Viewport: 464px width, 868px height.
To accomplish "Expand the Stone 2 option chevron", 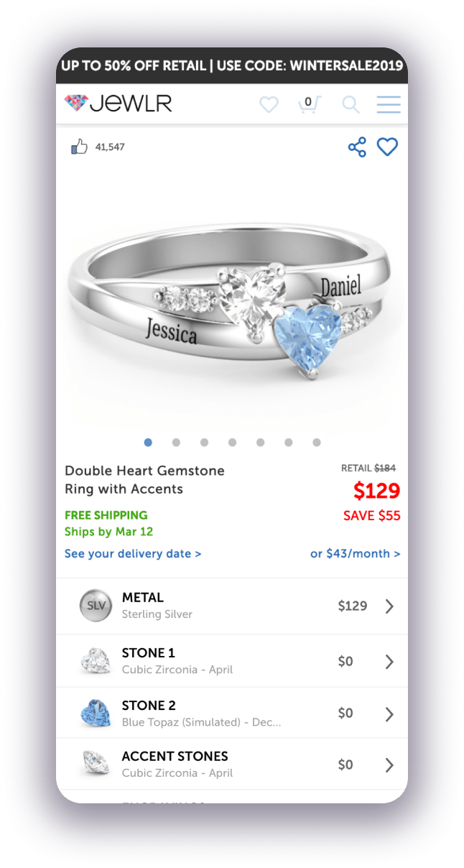I will click(389, 714).
